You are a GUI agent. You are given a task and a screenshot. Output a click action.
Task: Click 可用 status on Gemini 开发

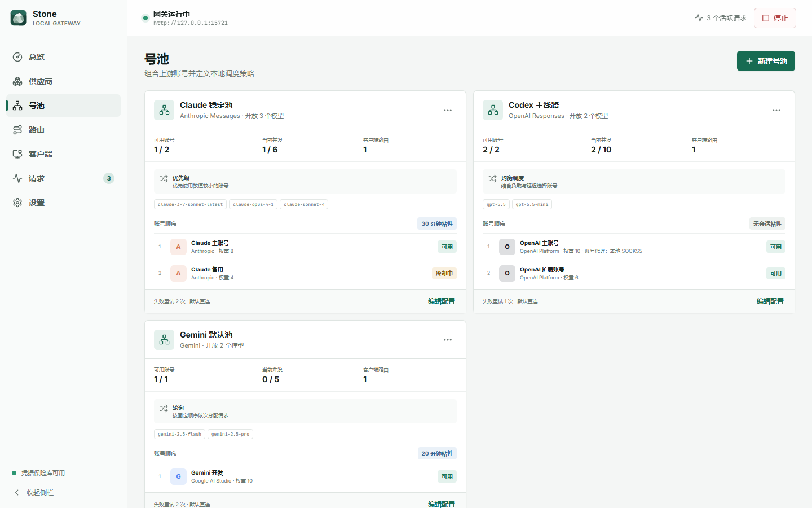tap(447, 476)
